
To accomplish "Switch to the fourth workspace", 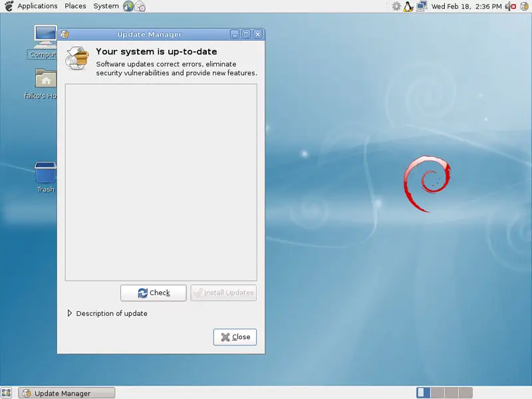I will (466, 392).
